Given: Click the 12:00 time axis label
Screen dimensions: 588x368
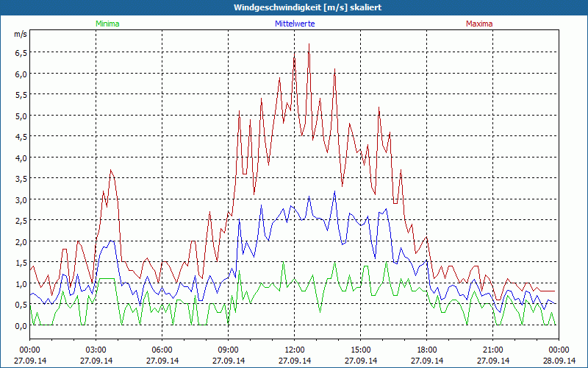Looking at the screenshot, I should point(295,350).
